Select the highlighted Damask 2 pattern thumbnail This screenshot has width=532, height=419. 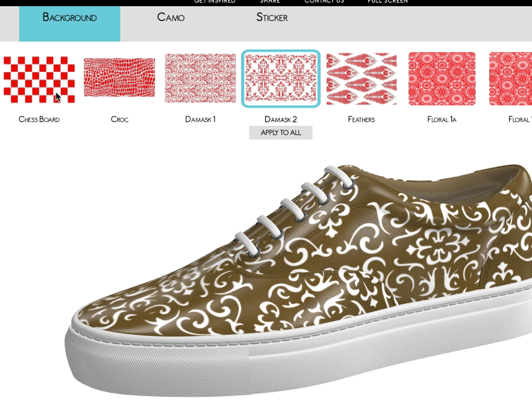(281, 79)
